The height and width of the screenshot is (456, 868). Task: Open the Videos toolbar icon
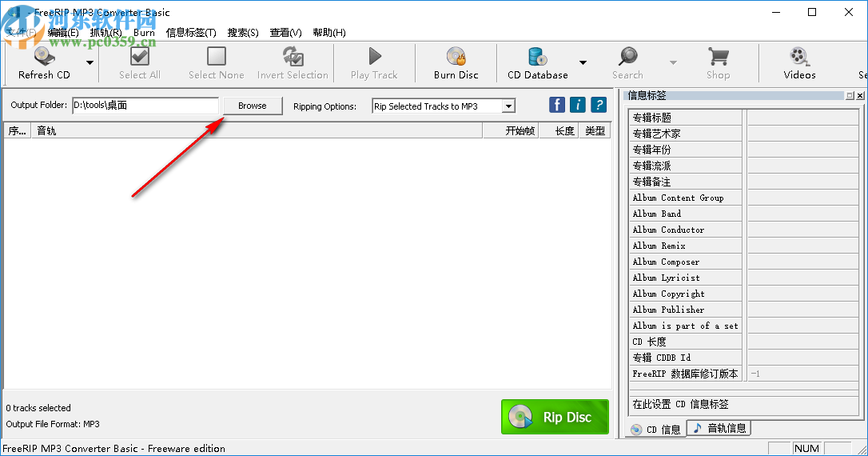[799, 57]
